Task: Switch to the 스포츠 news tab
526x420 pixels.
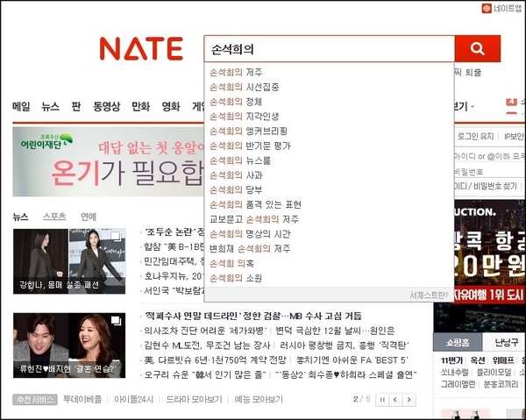Action: tap(54, 217)
